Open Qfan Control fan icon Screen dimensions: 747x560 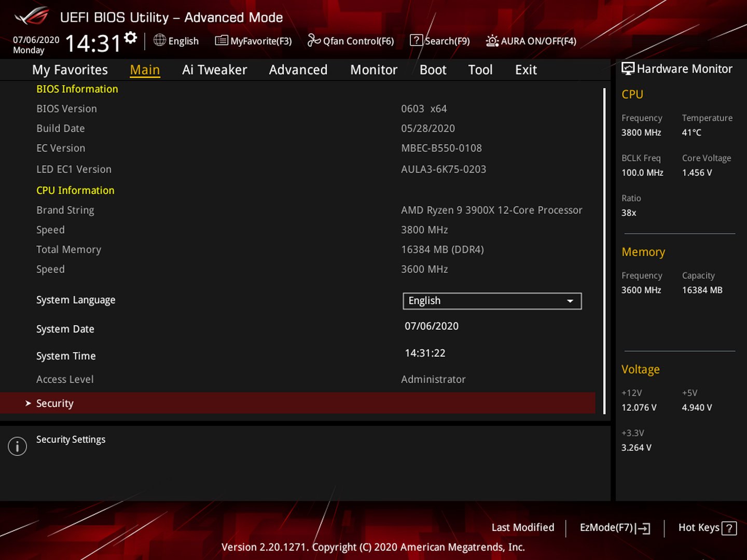pos(314,40)
